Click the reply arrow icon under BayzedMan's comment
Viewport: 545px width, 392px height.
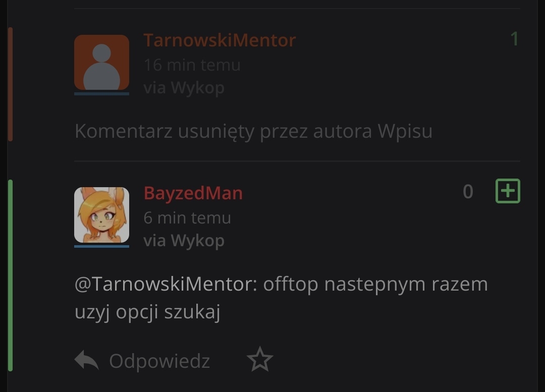[x=87, y=360]
